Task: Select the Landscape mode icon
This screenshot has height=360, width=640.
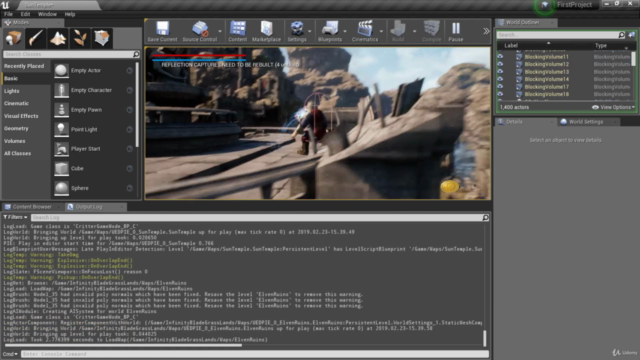Action: pos(58,38)
